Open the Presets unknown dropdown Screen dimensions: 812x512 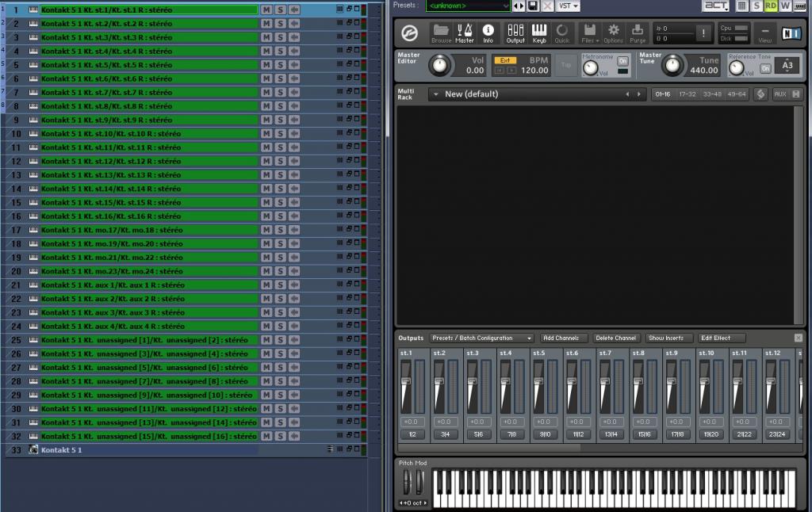[x=468, y=6]
